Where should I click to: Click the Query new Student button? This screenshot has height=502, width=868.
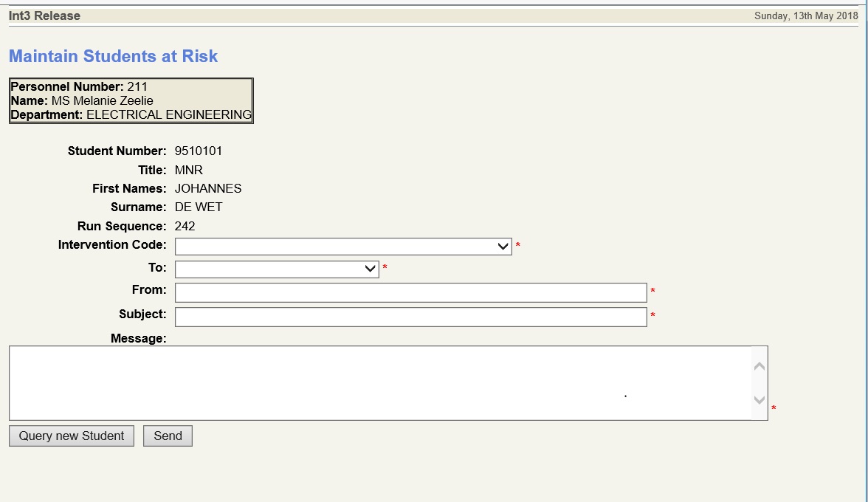72,436
